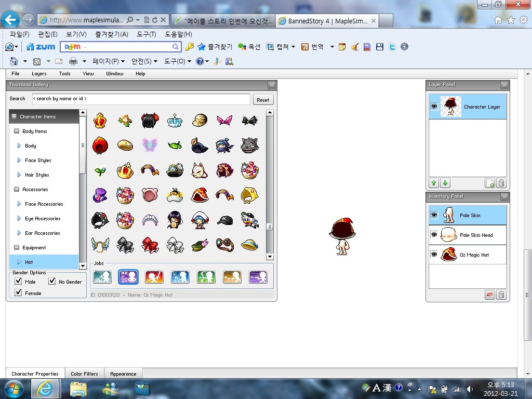Screen dimensions: 532x399
Task: Open Internet Explorer from taskbar
Action: coord(45,389)
